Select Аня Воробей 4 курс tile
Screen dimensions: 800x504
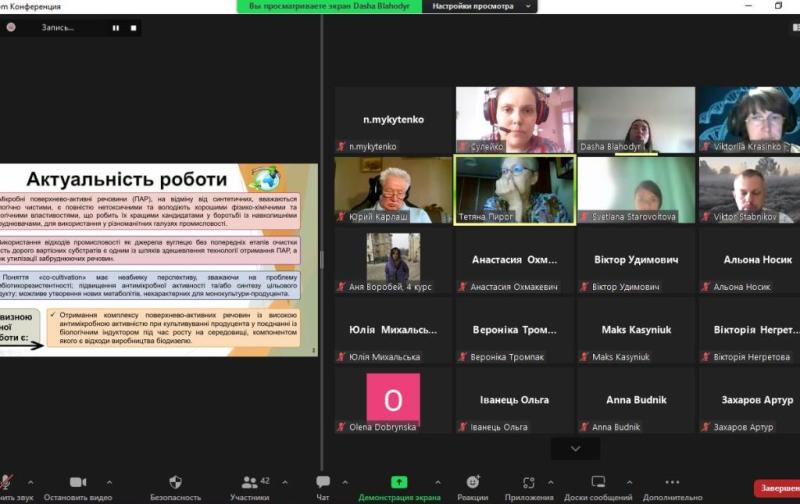pos(393,260)
